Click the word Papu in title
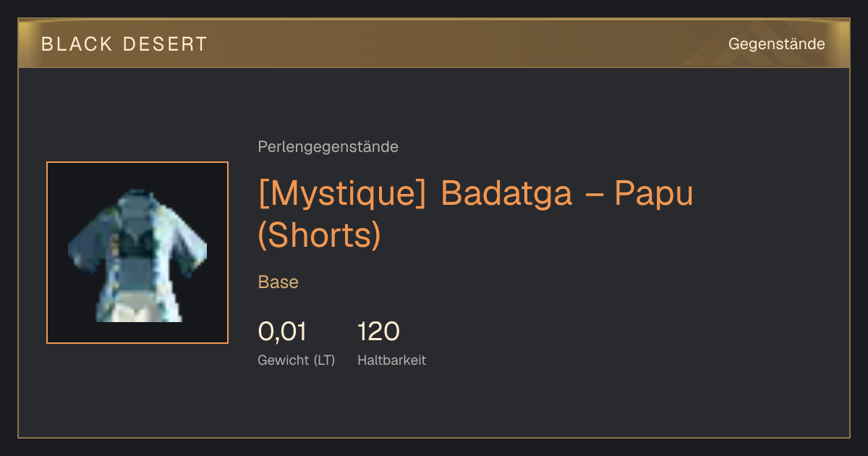 point(654,194)
